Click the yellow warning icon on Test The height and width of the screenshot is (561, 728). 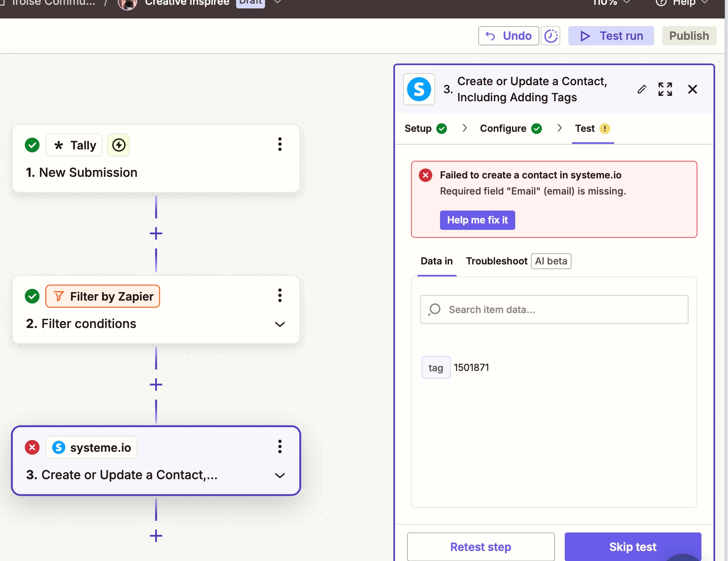[605, 129]
